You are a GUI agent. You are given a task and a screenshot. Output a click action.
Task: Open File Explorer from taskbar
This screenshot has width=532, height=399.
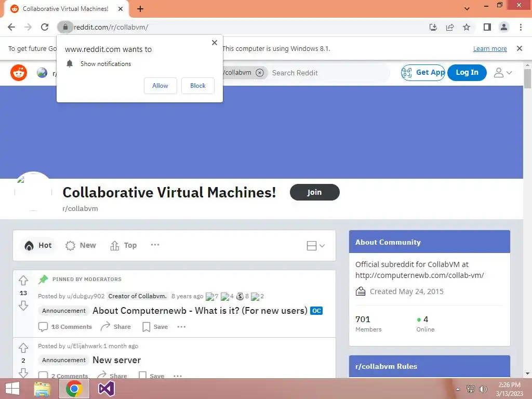pos(43,389)
